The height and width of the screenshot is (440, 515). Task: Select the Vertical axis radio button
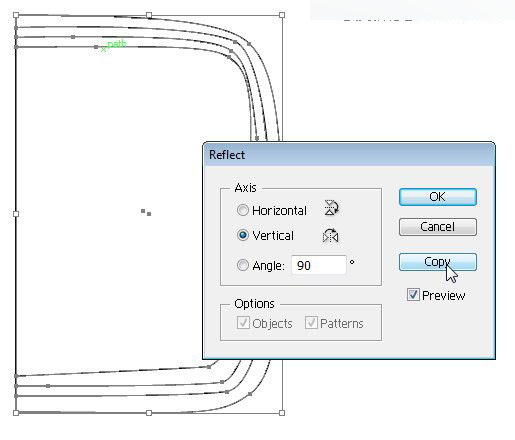[242, 235]
